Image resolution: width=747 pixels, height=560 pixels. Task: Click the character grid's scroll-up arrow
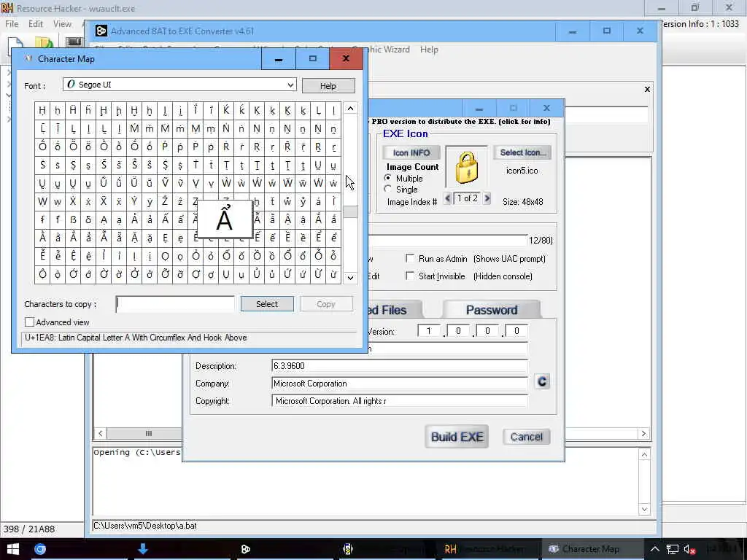pyautogui.click(x=351, y=109)
